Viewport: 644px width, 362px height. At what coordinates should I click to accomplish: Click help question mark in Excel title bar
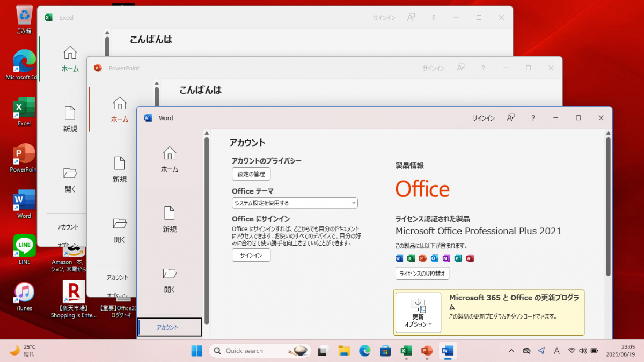434,18
